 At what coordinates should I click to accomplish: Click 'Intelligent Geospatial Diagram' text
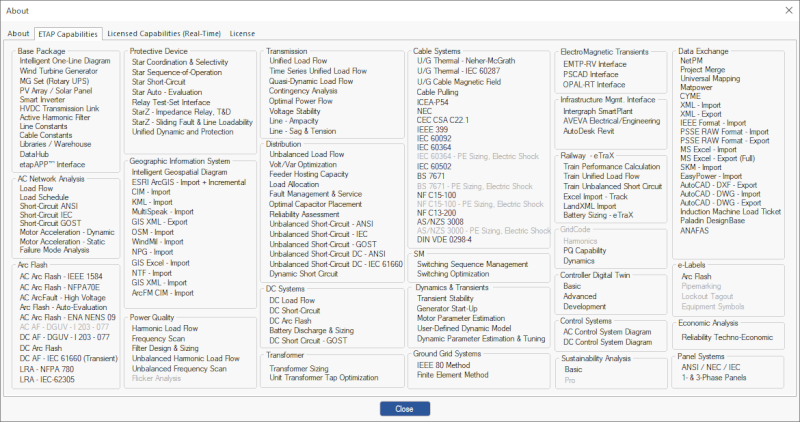[179, 172]
